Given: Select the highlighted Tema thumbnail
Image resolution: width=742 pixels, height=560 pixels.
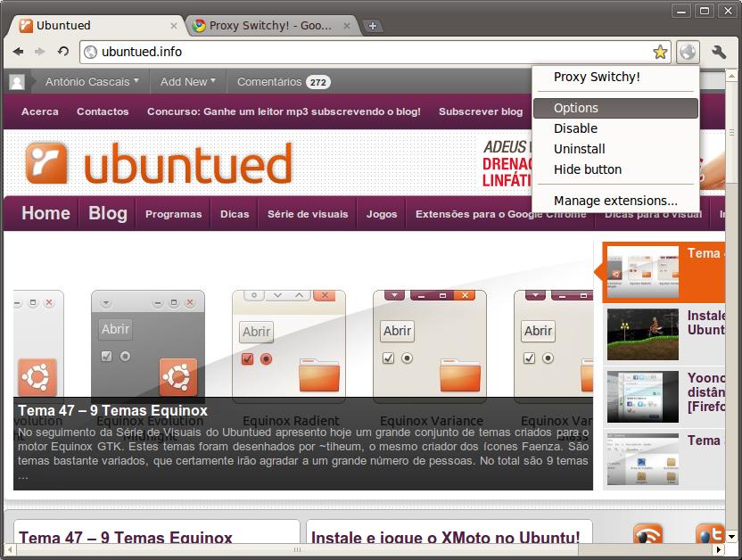Looking at the screenshot, I should [643, 272].
